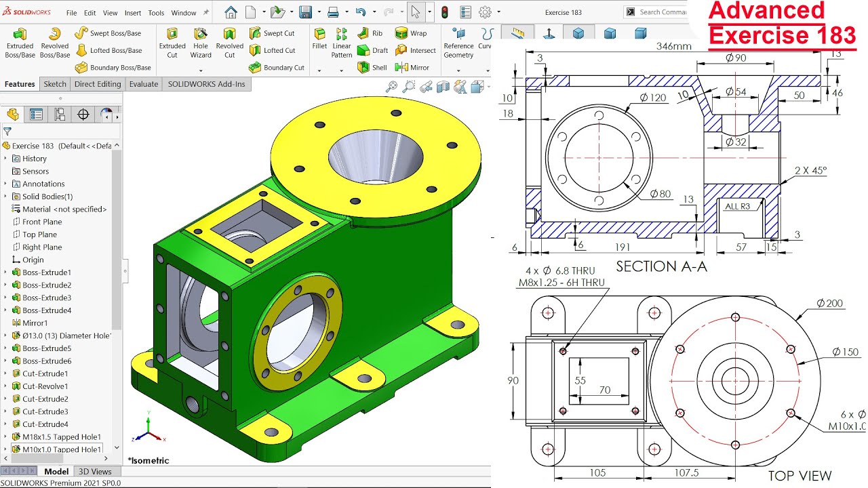The image size is (868, 488).
Task: Select the Swept Cut command
Action: (272, 33)
